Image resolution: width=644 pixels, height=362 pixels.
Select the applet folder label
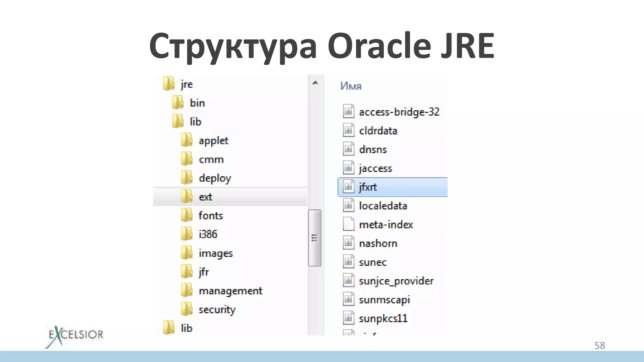(214, 141)
